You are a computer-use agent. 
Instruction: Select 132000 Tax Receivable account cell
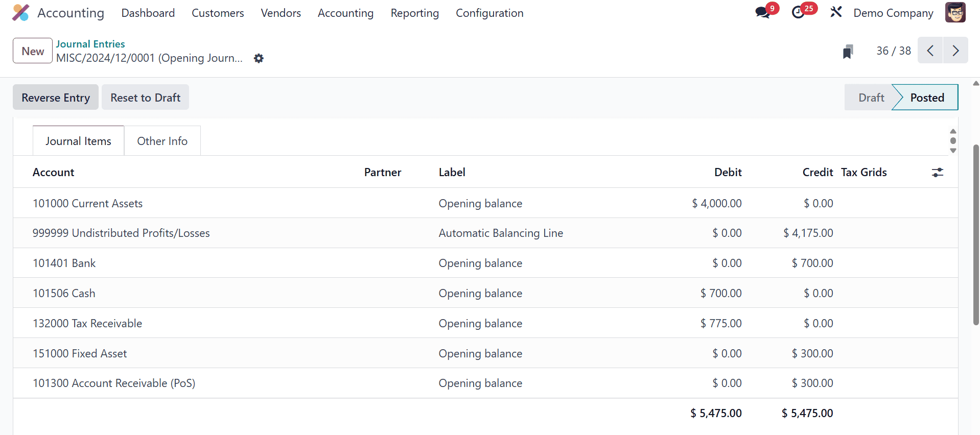tap(87, 324)
